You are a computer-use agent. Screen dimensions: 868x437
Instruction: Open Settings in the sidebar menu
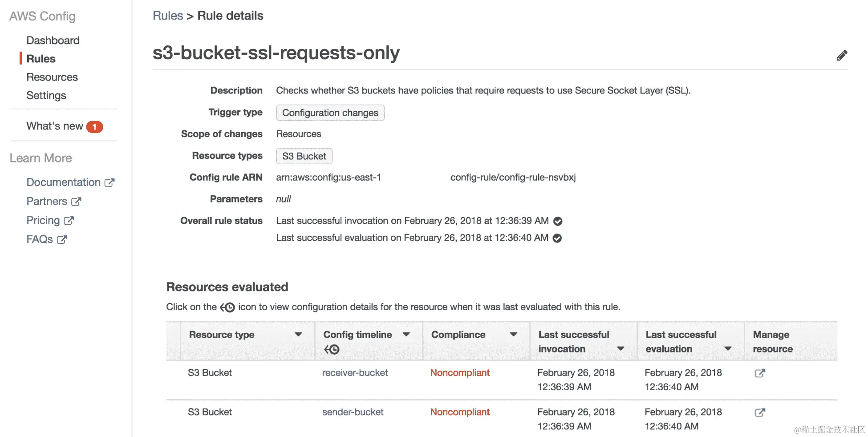click(x=46, y=95)
